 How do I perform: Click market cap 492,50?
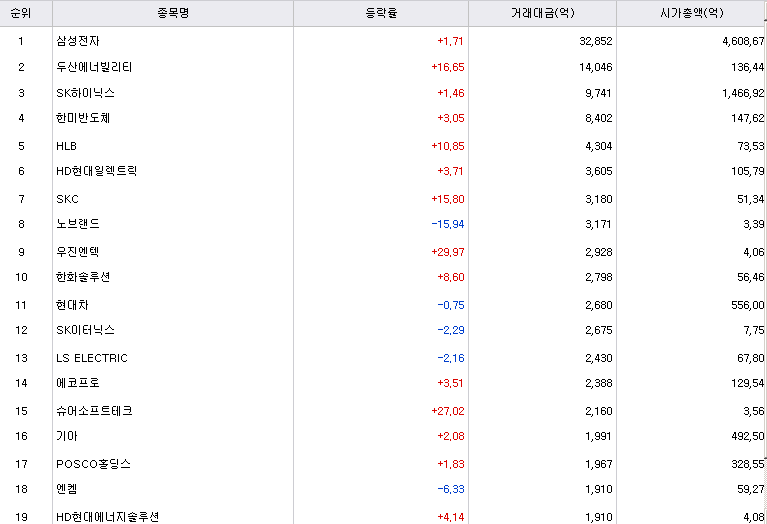pyautogui.click(x=748, y=435)
